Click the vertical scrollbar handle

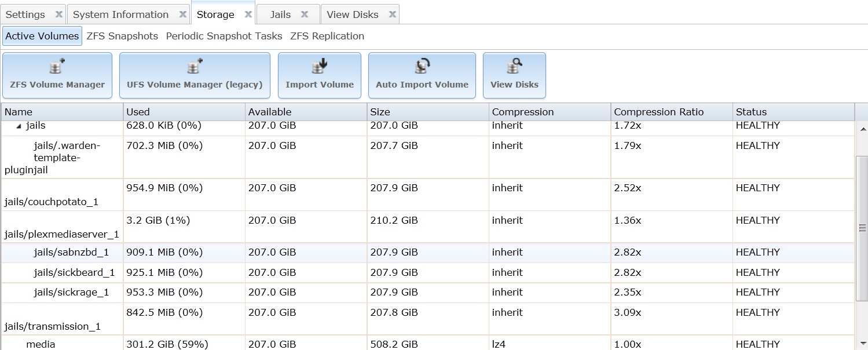click(862, 228)
